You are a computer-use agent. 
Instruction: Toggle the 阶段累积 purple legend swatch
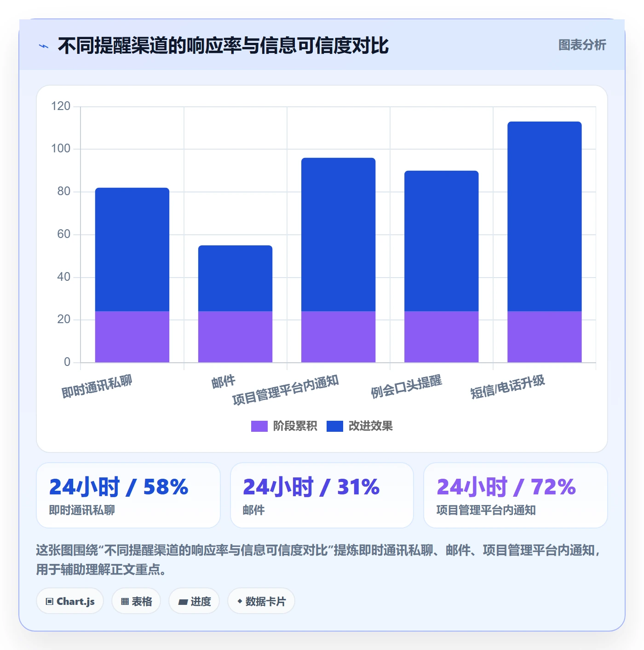[259, 426]
